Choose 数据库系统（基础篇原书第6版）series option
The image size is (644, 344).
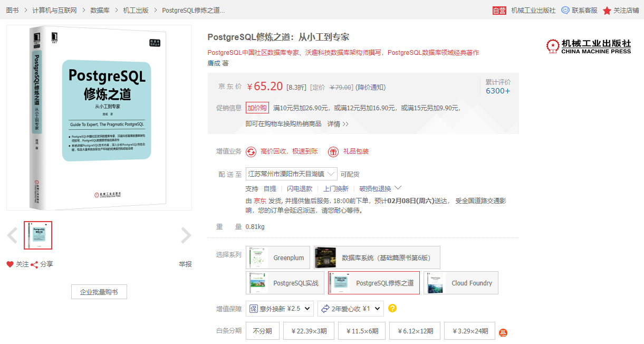click(377, 257)
